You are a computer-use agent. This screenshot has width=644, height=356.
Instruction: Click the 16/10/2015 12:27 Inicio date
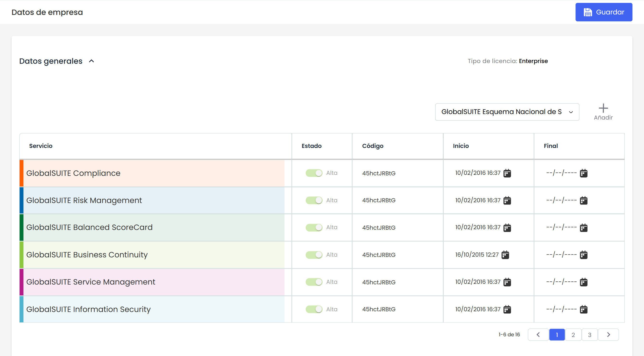477,255
